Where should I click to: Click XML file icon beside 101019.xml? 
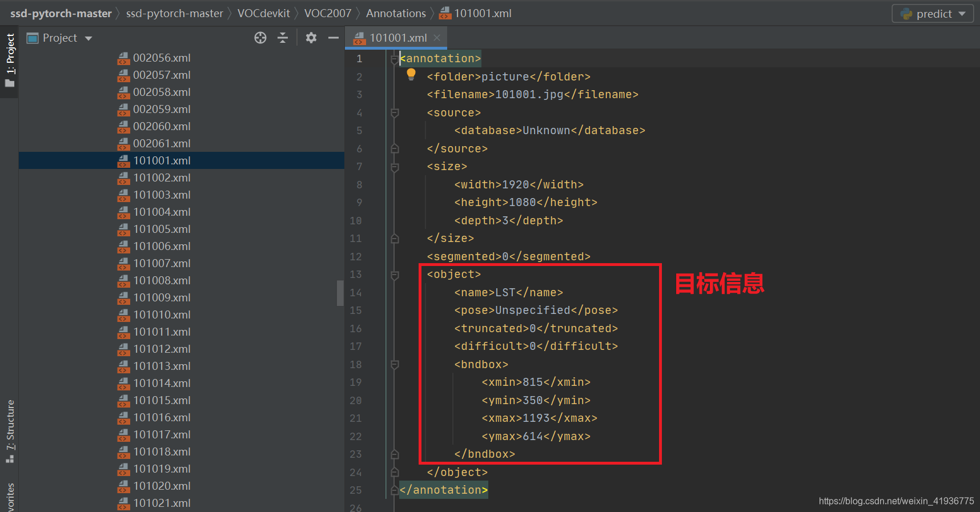point(124,469)
